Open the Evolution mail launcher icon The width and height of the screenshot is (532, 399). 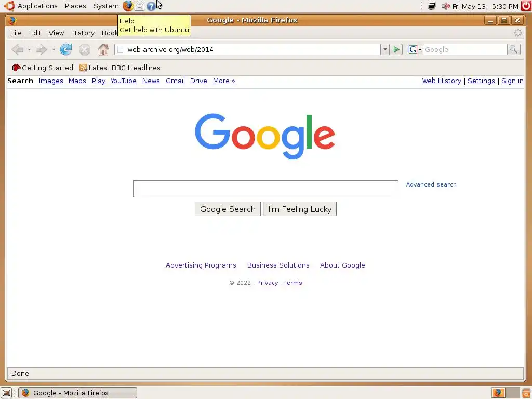139,6
